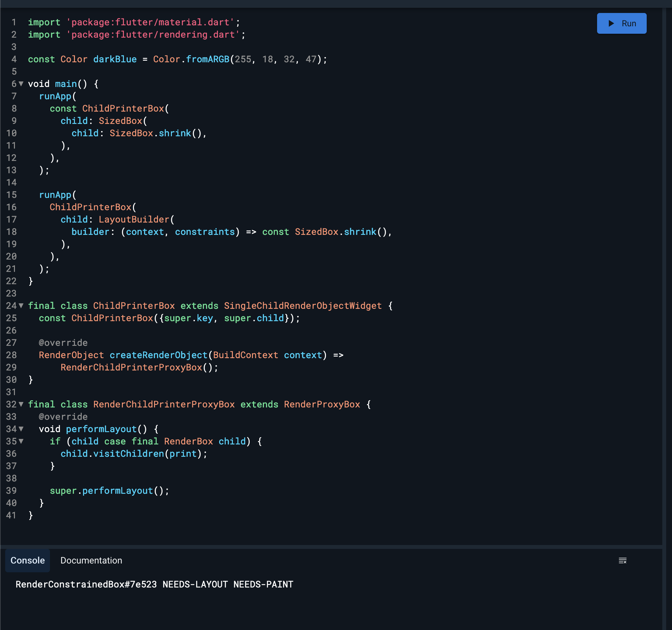672x630 pixels.
Task: Collapse the RenderChildPrinterProxyBox class fold arrow
Action: coord(21,405)
